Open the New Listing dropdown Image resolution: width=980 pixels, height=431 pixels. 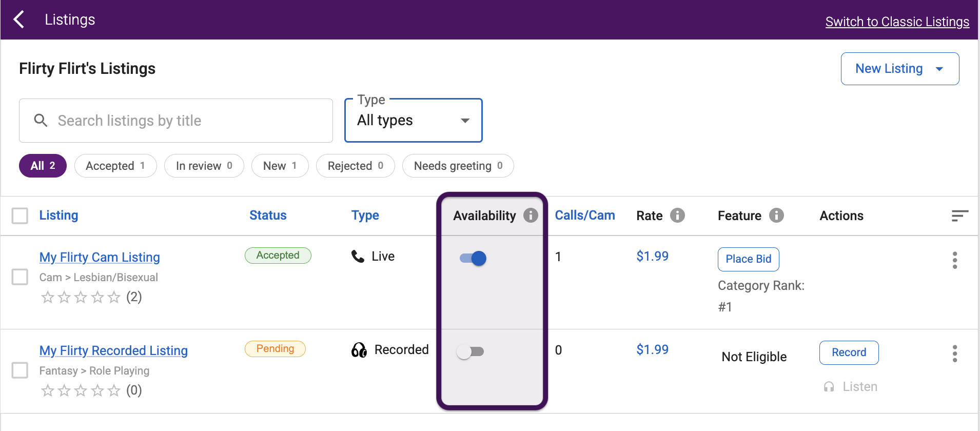(900, 69)
